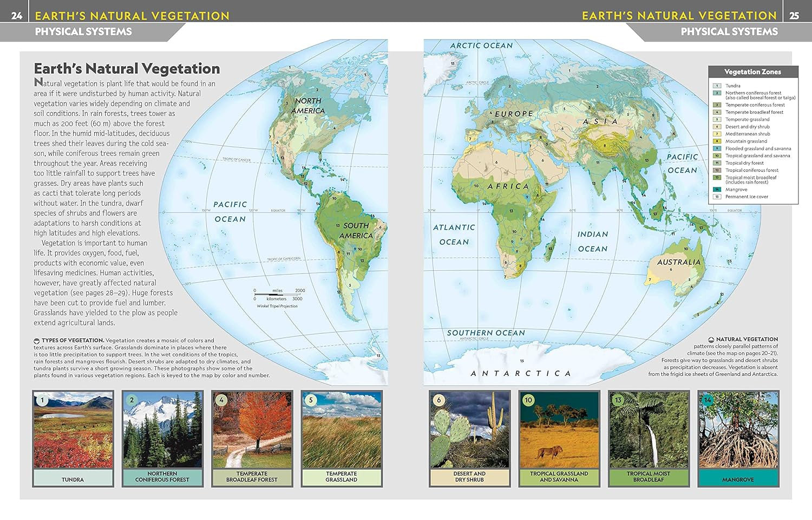The image size is (812, 520).
Task: Select the lion savanna photo
Action: click(559, 430)
